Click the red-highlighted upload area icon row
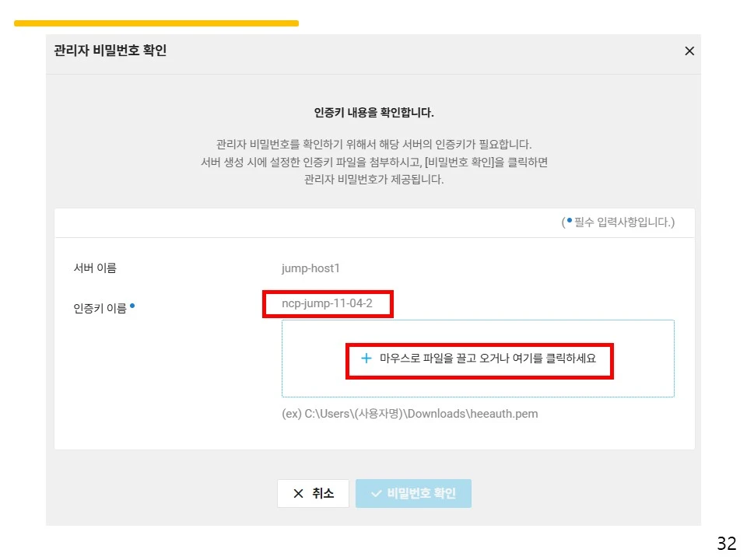Screen dimensions: 747x560 pyautogui.click(x=478, y=360)
